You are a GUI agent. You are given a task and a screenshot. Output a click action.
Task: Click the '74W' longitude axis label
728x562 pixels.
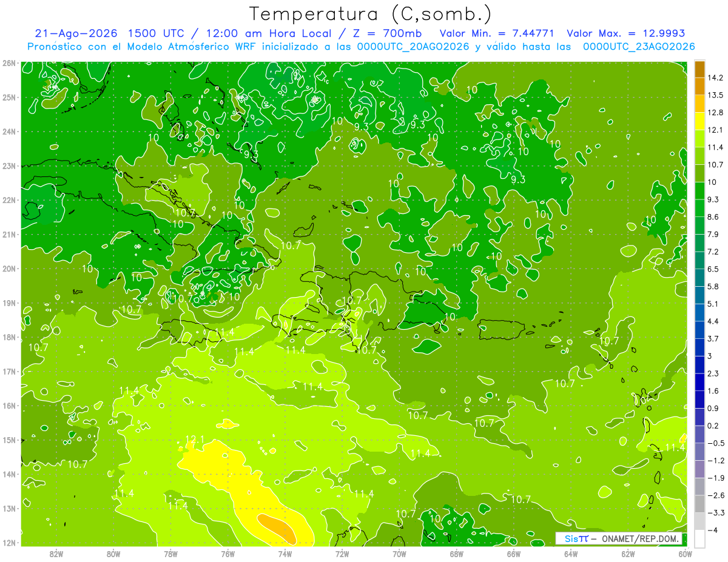point(285,554)
